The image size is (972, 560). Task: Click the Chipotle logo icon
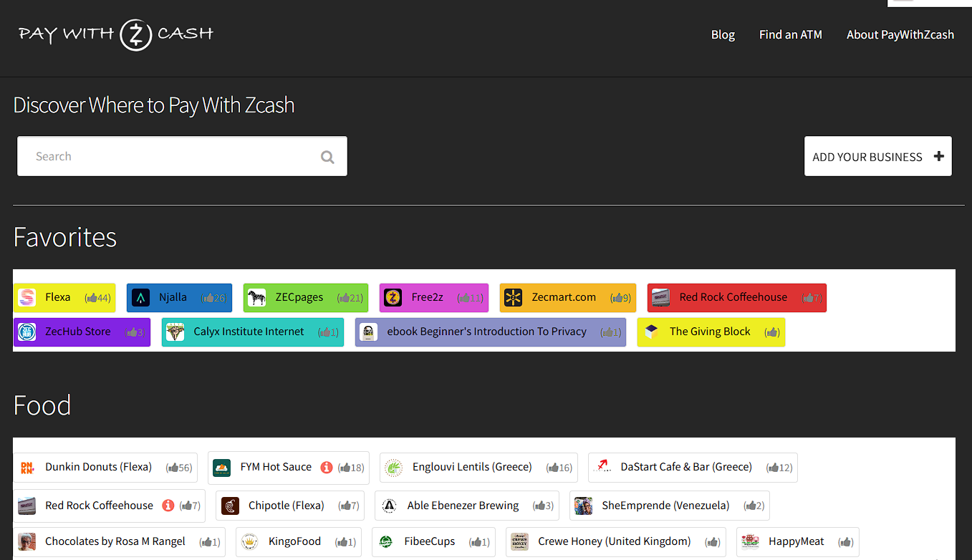230,506
